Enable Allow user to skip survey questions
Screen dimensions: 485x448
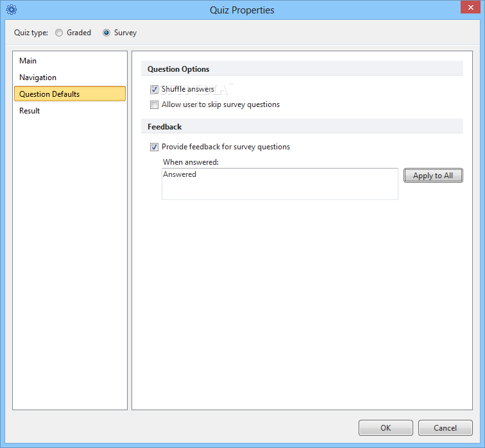[154, 104]
